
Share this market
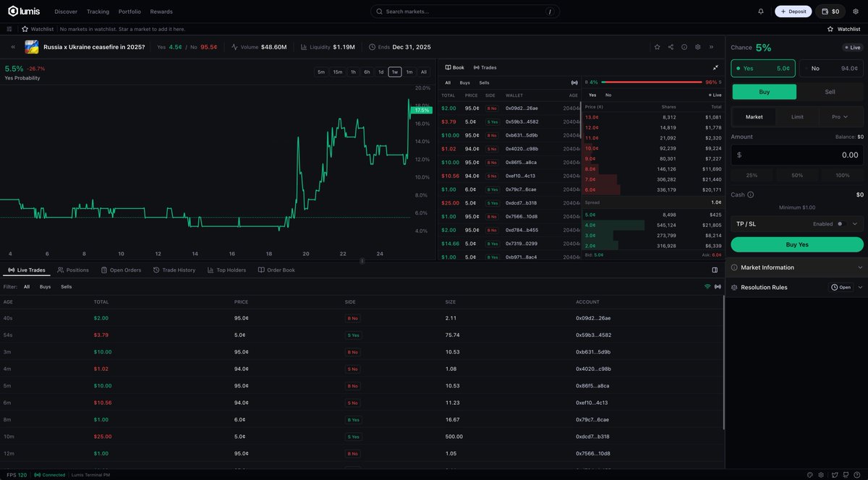pos(671,47)
